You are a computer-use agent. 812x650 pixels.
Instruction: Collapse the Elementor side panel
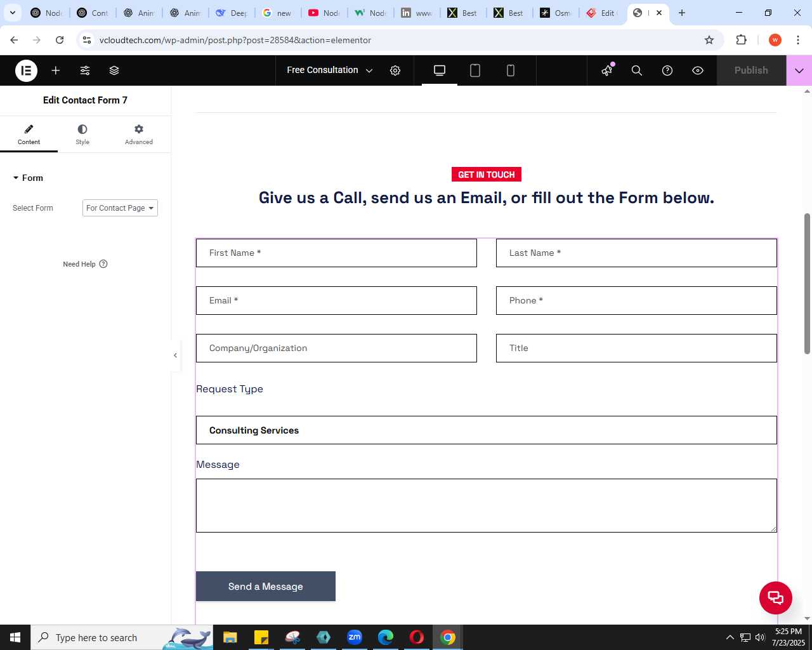[175, 355]
